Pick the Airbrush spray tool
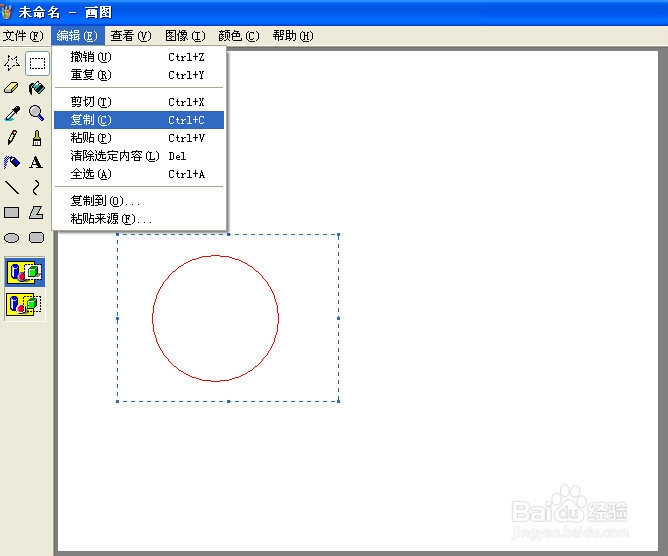This screenshot has height=556, width=668. tap(12, 162)
